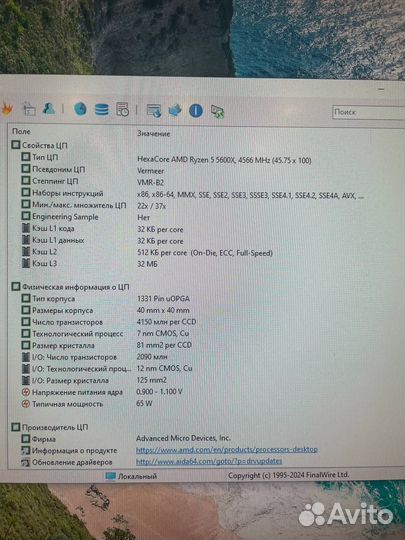Click the chip icon beside I/O: Размер кристалла
The image size is (405, 540).
(26, 380)
